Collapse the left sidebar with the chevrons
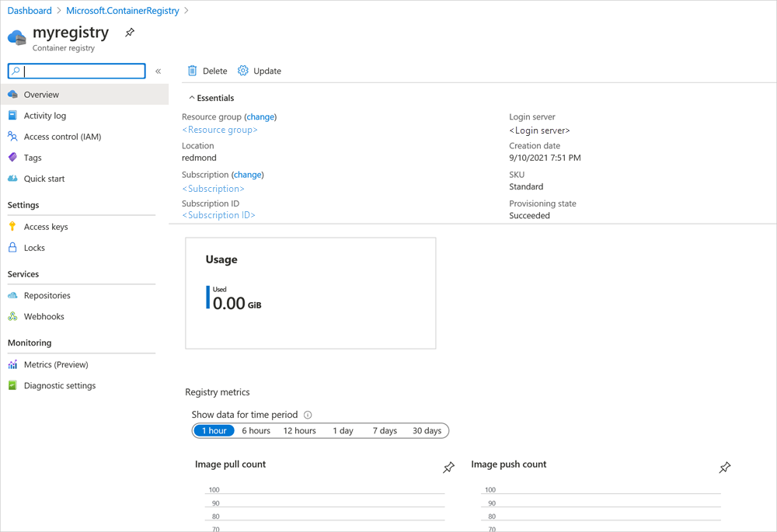This screenshot has height=532, width=777. point(158,71)
